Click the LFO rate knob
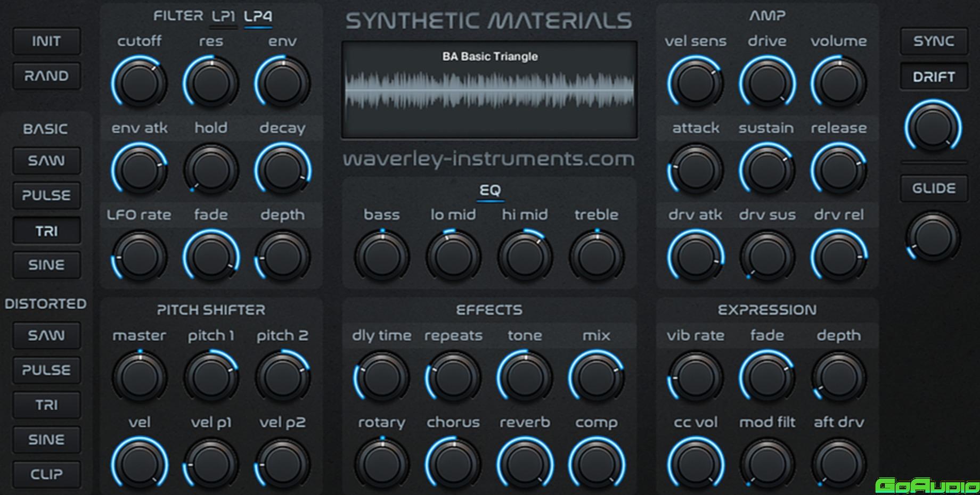980x495 pixels. (139, 257)
